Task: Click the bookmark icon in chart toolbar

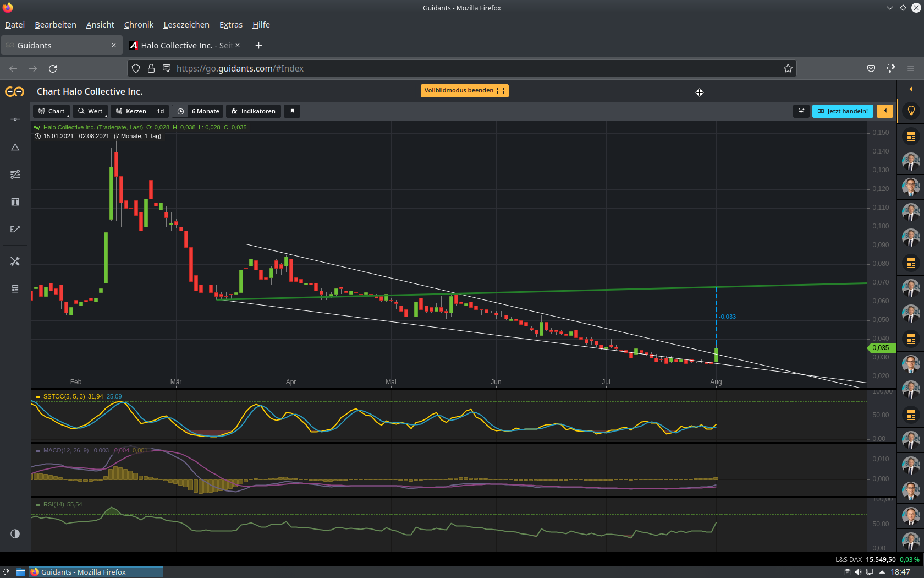Action: click(292, 111)
